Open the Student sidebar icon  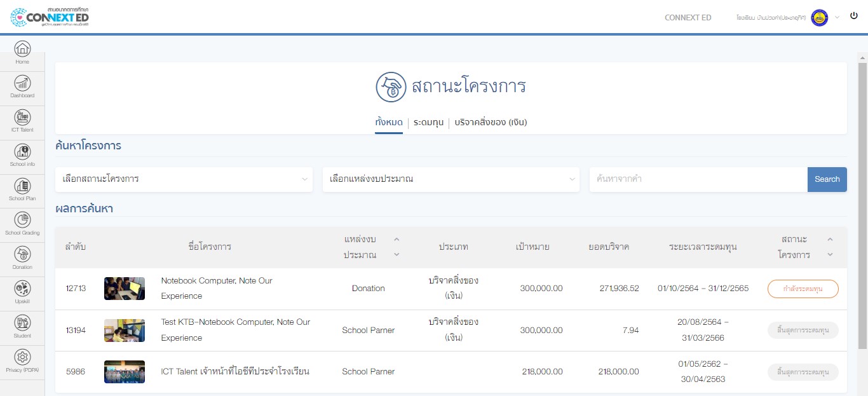(22, 324)
